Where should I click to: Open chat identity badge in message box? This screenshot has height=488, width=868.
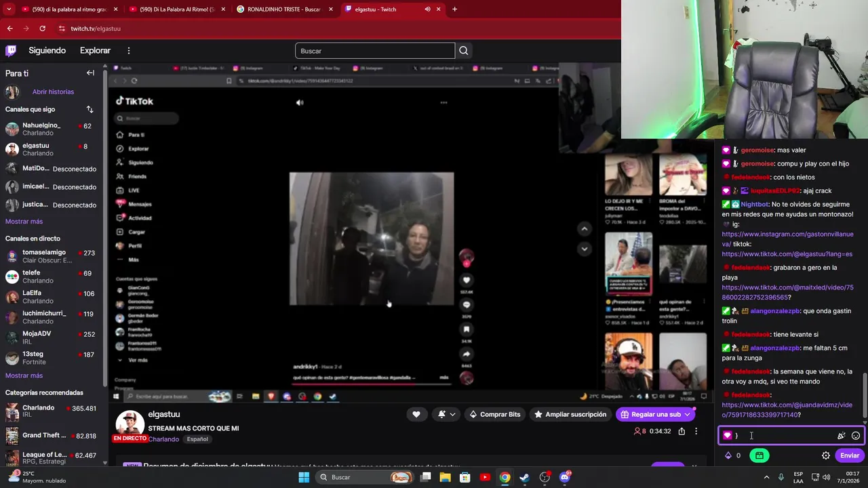728,436
